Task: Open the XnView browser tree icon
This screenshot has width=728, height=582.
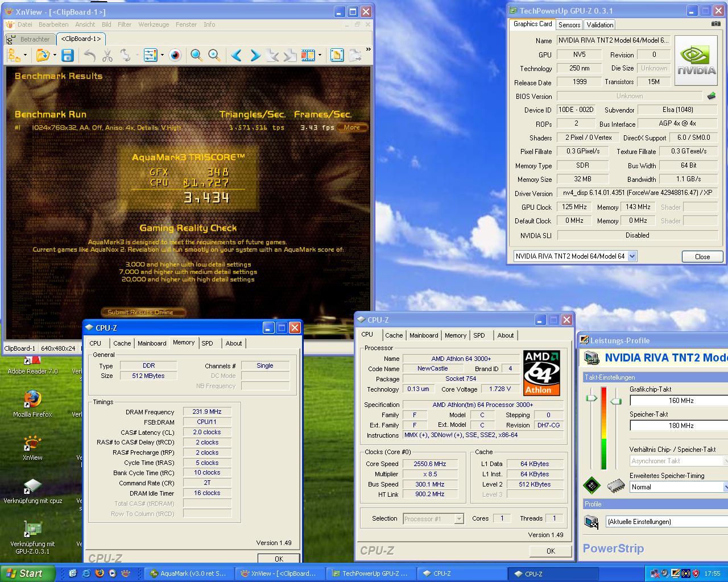Action: click(x=14, y=55)
